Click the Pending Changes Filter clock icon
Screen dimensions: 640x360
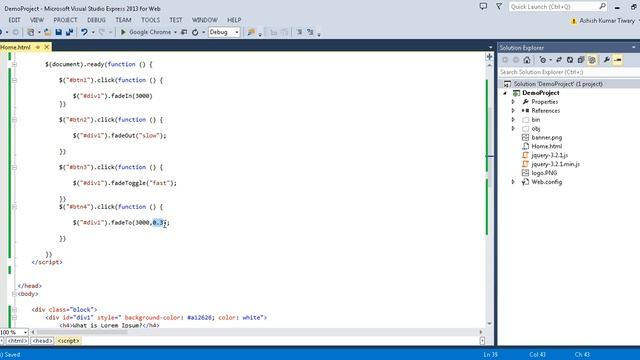542,60
